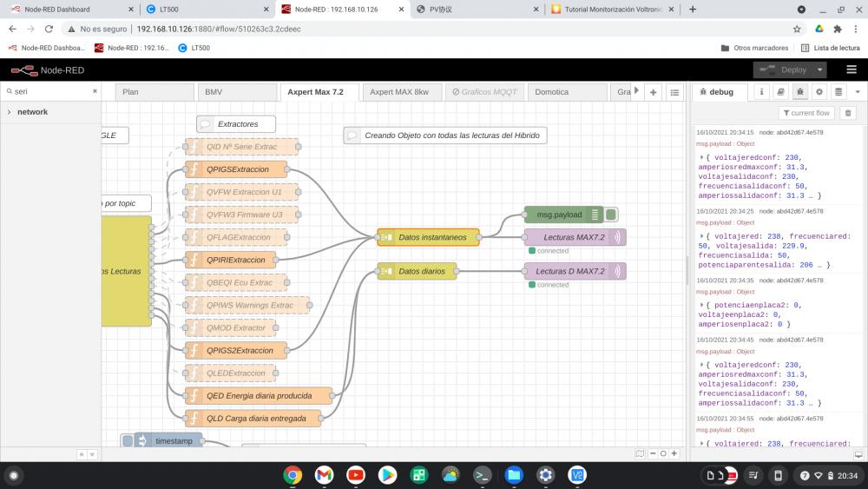Expand the 20:34:45 voltajeredconf debug object
The width and height of the screenshot is (868, 489).
(x=701, y=365)
